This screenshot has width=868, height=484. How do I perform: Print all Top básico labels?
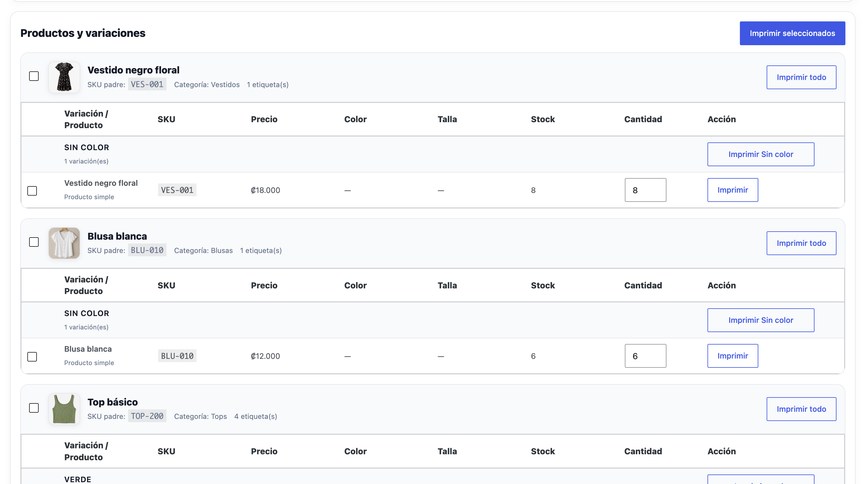(x=801, y=409)
